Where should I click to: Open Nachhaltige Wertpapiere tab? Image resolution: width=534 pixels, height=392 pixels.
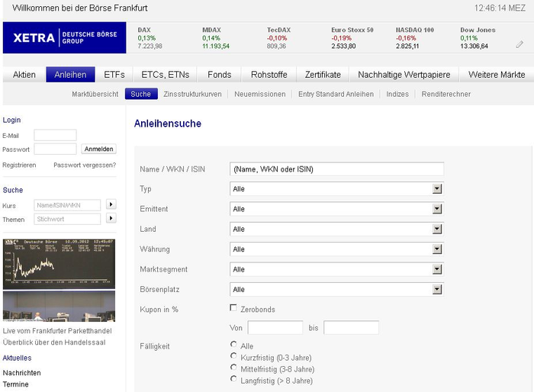(404, 75)
